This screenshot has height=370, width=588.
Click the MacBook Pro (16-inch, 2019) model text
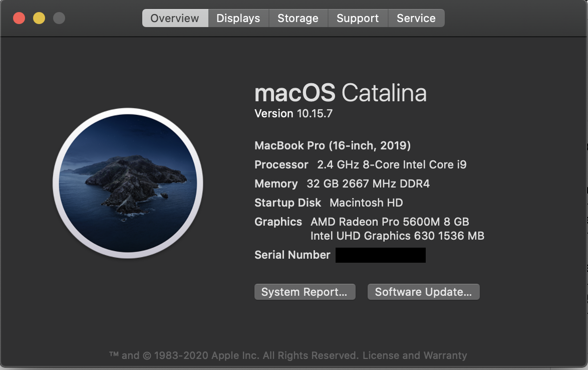click(333, 146)
